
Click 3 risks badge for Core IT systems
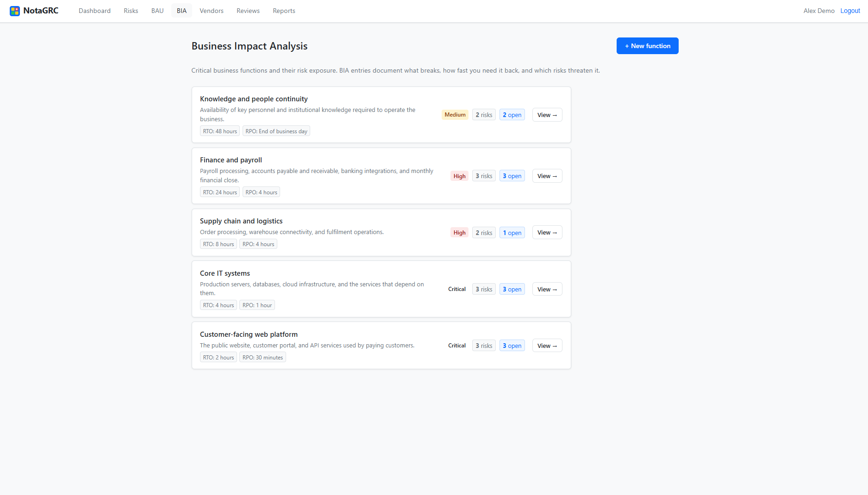484,289
